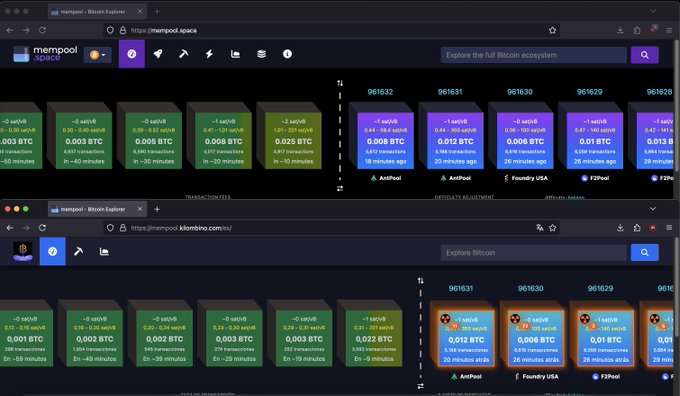Open the hamburger menu in top browser window
This screenshot has width=680, height=396.
tap(669, 30)
